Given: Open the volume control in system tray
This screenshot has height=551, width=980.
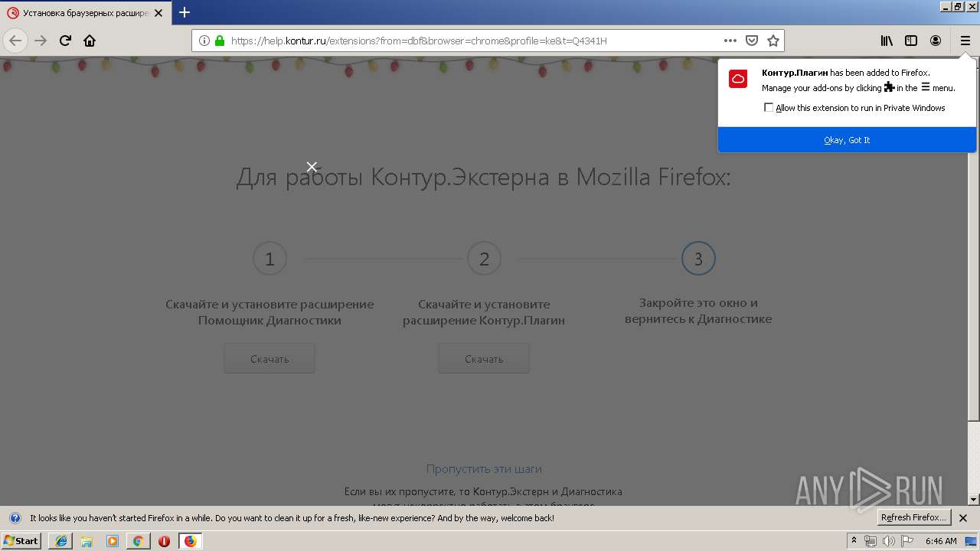Looking at the screenshot, I should (889, 541).
